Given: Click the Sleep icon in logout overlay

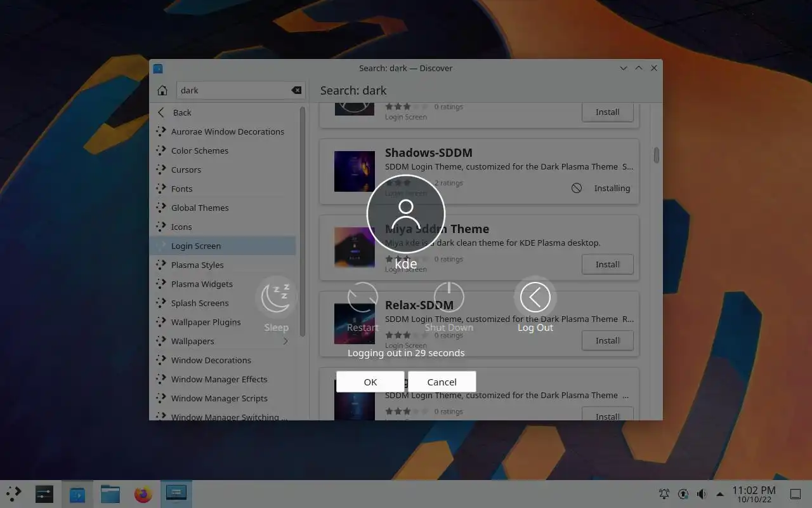Looking at the screenshot, I should (x=277, y=297).
